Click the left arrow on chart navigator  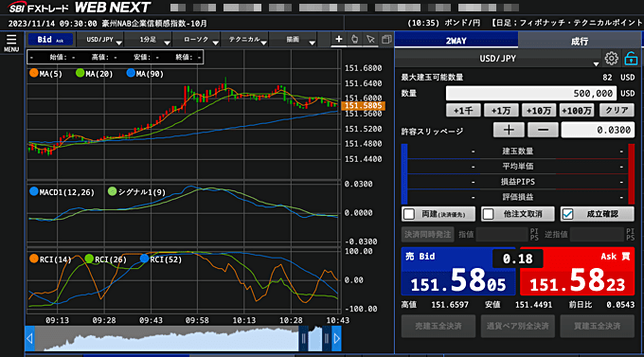click(x=29, y=338)
